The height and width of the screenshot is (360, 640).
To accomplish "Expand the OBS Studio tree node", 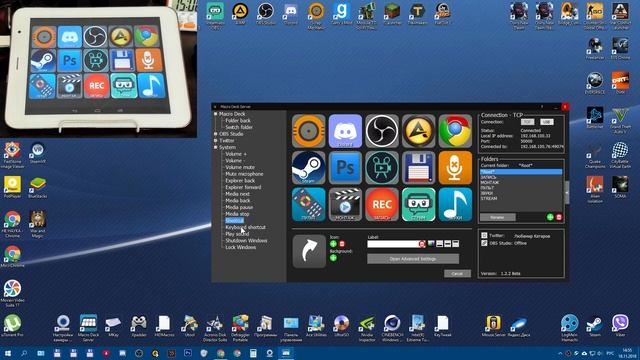I will [216, 134].
